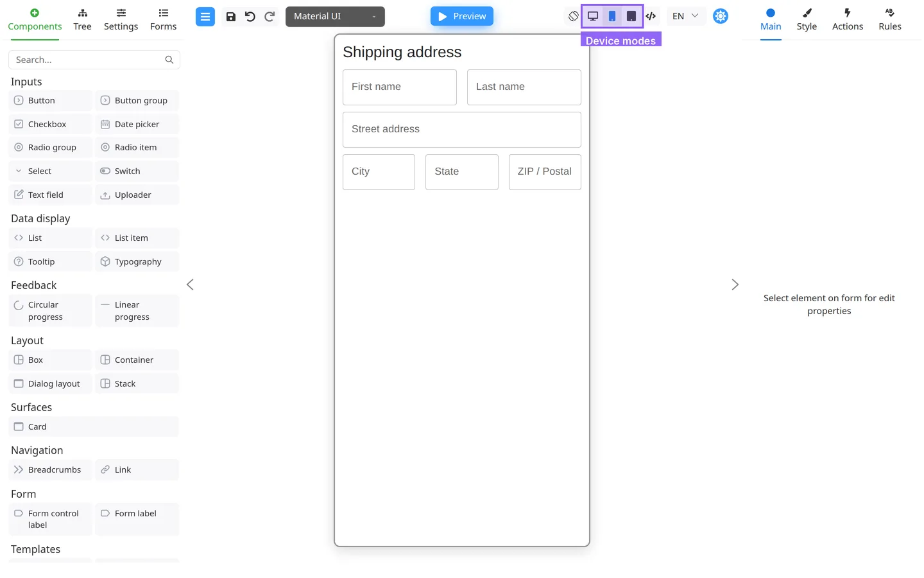Select the Link component
Image resolution: width=924 pixels, height=578 pixels.
[137, 470]
